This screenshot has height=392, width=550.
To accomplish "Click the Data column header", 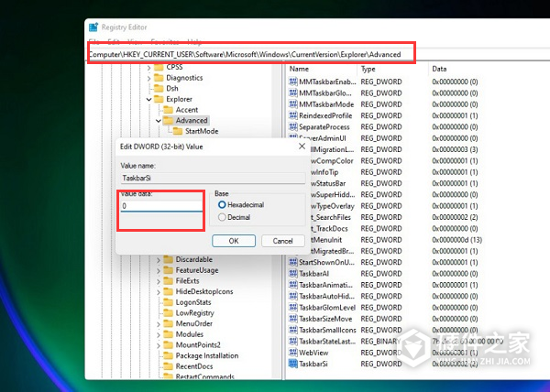I will pyautogui.click(x=439, y=70).
